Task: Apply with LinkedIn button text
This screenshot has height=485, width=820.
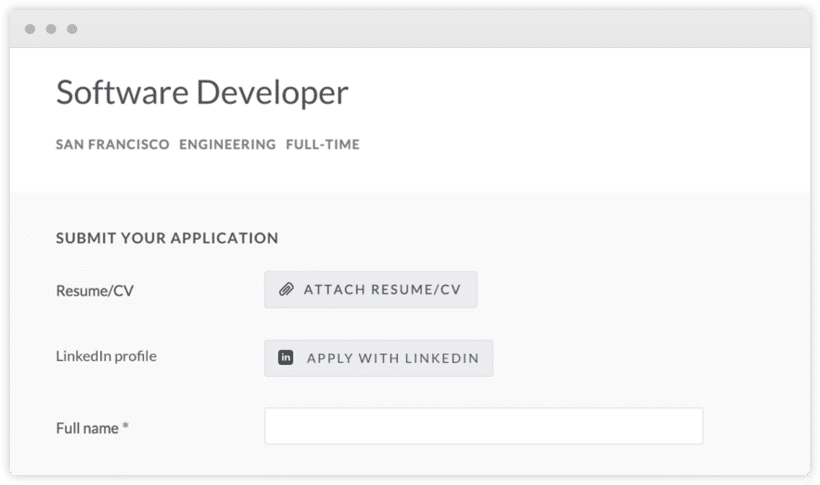Action: coord(393,358)
